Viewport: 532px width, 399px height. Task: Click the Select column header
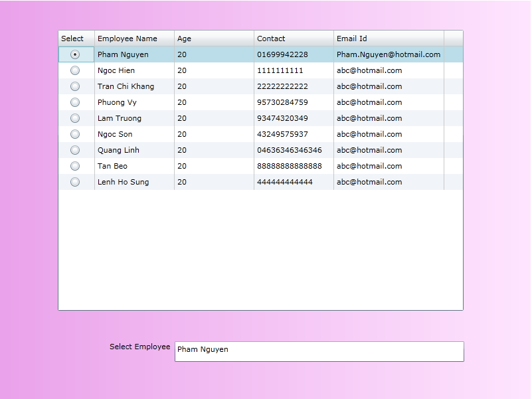tap(76, 39)
